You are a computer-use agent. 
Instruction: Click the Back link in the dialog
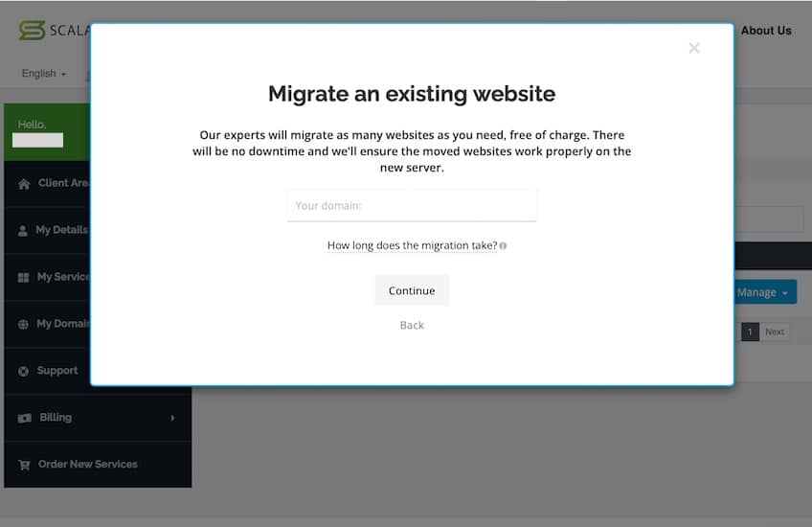412,326
